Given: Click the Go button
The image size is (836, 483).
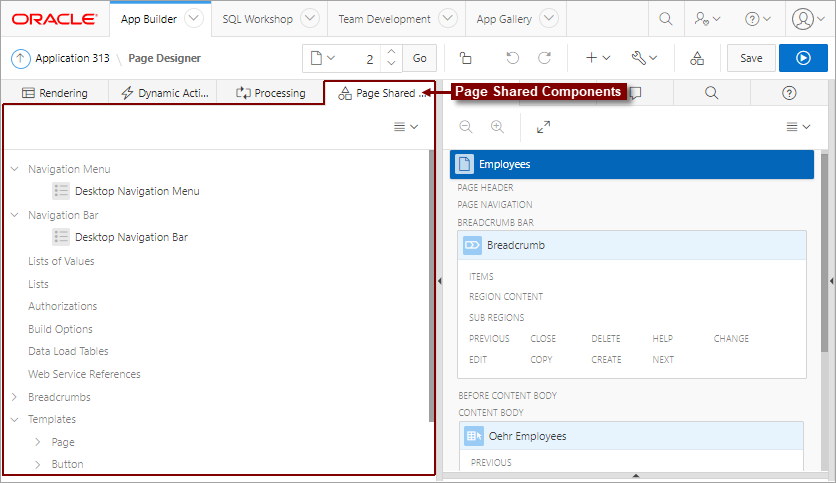Looking at the screenshot, I should point(420,58).
